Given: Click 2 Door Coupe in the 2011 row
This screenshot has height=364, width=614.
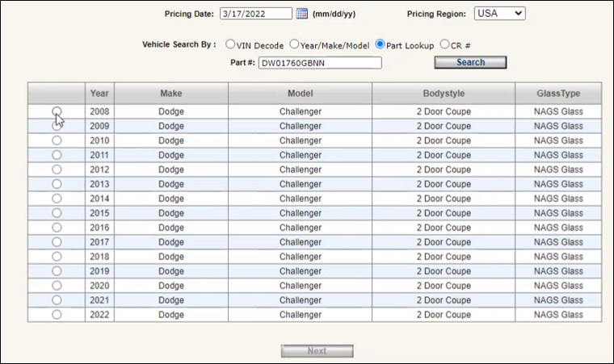Looking at the screenshot, I should tap(444, 155).
